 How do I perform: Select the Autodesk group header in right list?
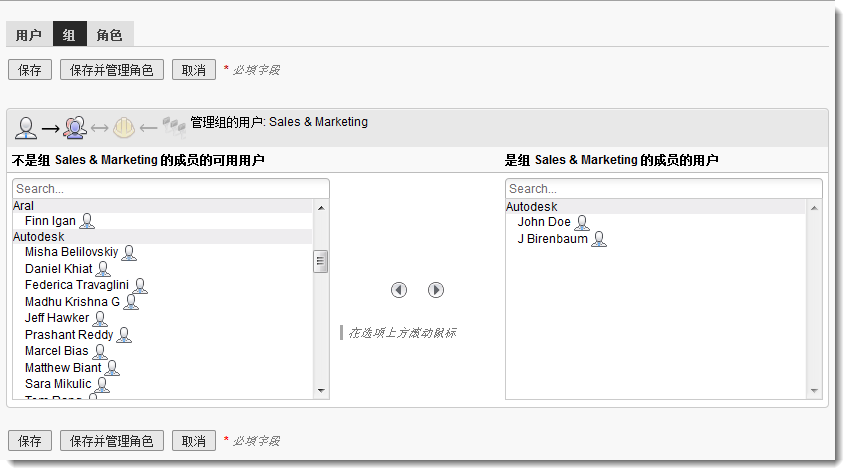coord(655,207)
